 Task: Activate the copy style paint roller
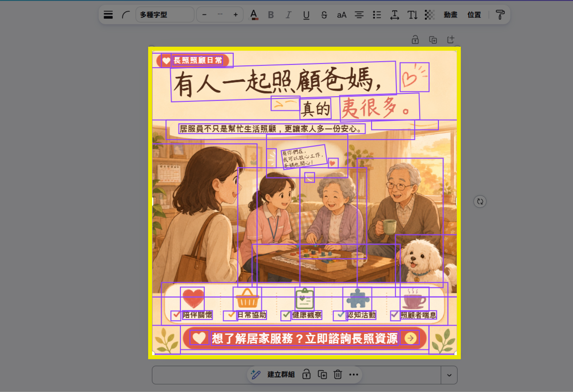[500, 15]
